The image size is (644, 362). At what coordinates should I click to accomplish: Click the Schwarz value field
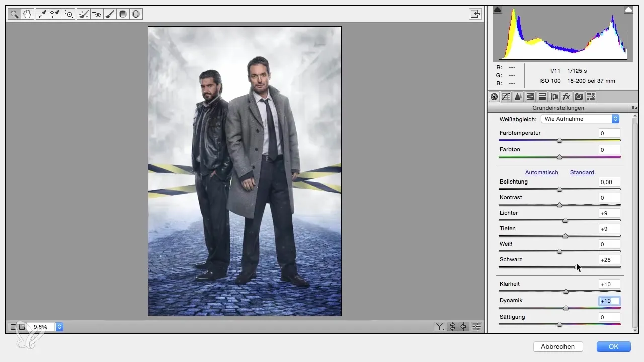tap(609, 260)
